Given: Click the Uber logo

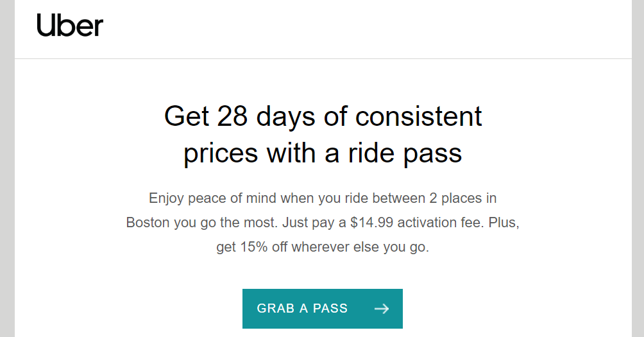Looking at the screenshot, I should pos(70,26).
